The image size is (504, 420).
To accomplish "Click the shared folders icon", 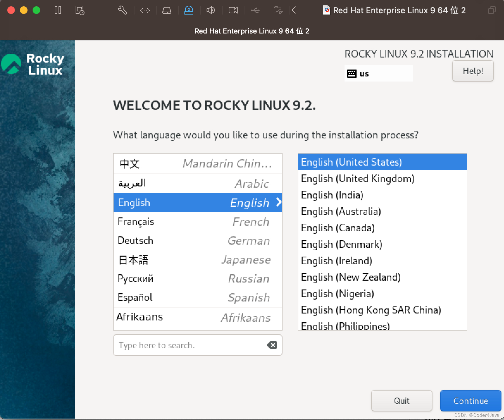I will [x=278, y=10].
